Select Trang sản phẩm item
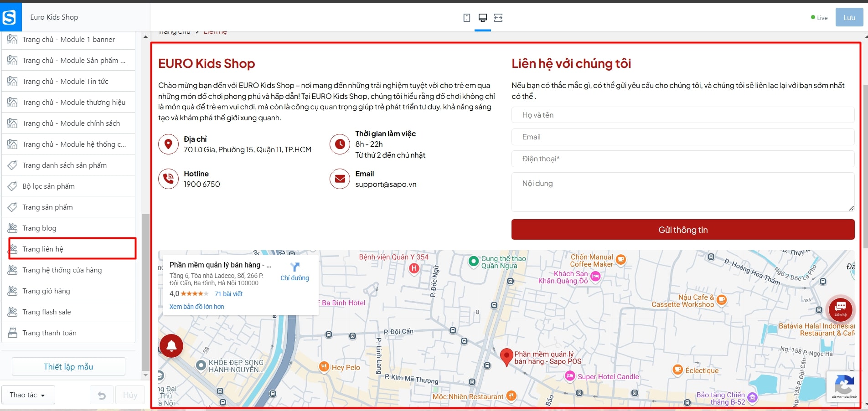Viewport: 868px width, 411px height. click(x=68, y=207)
